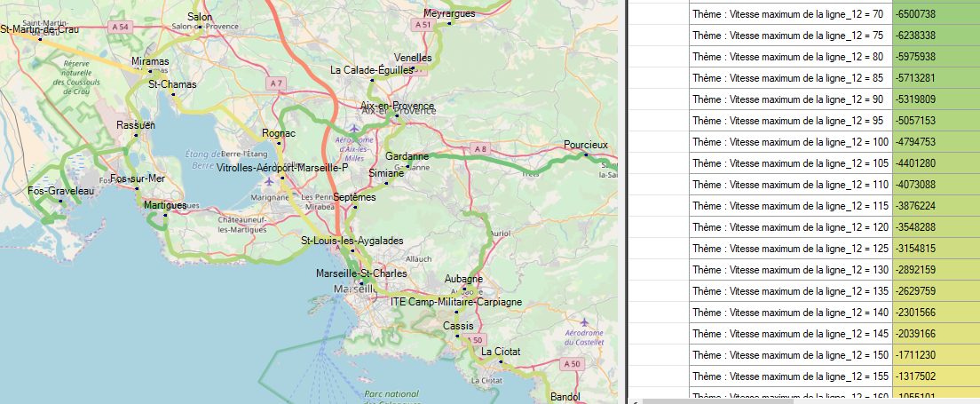This screenshot has width=980, height=404.
Task: Click the yellow cell showing -1317502
Action: point(936,376)
